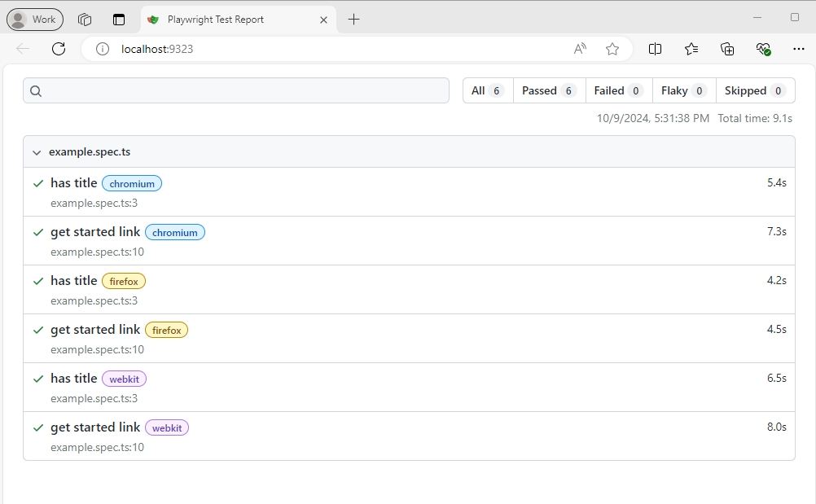Add page to favorites with star icon

click(612, 49)
